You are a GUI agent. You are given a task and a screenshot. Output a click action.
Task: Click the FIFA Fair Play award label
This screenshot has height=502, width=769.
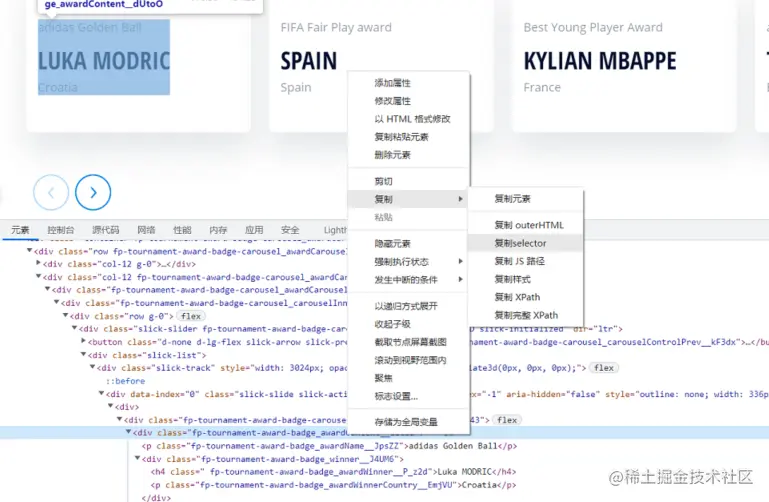pyautogui.click(x=336, y=27)
